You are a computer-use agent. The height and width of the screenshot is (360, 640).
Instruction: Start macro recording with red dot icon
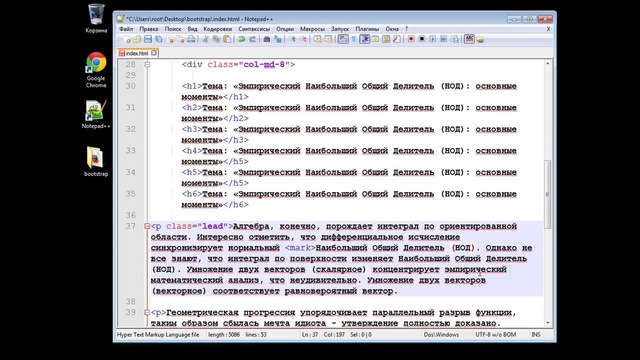[x=411, y=39]
